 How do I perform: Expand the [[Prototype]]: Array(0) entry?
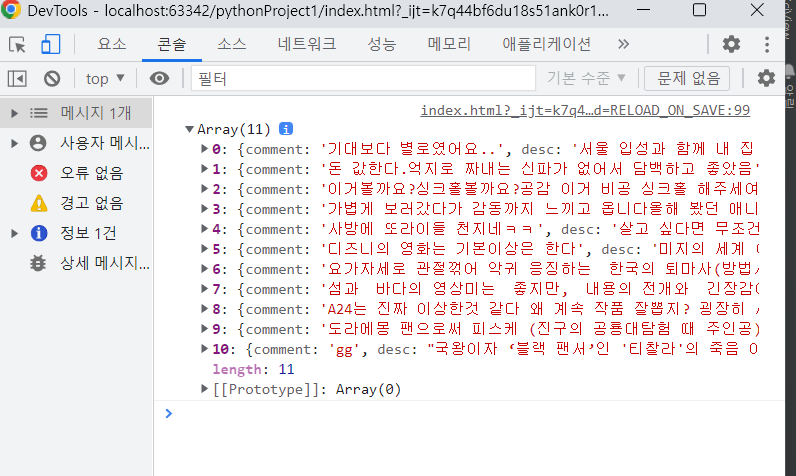[x=204, y=389]
